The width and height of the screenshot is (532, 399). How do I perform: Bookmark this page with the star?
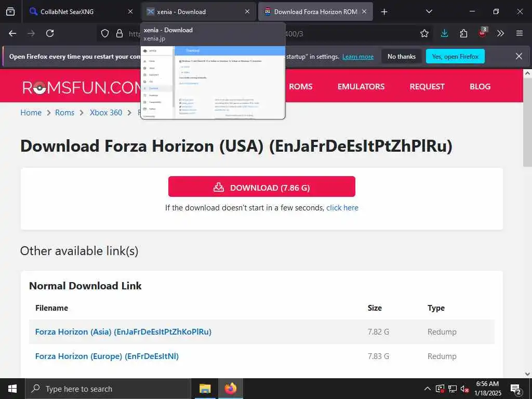coord(424,33)
